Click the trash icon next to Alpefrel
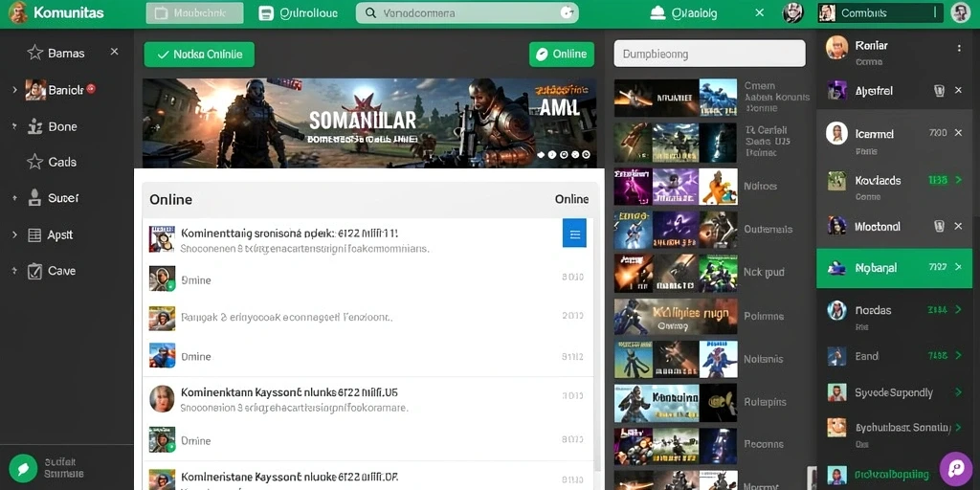980x490 pixels. point(939,91)
